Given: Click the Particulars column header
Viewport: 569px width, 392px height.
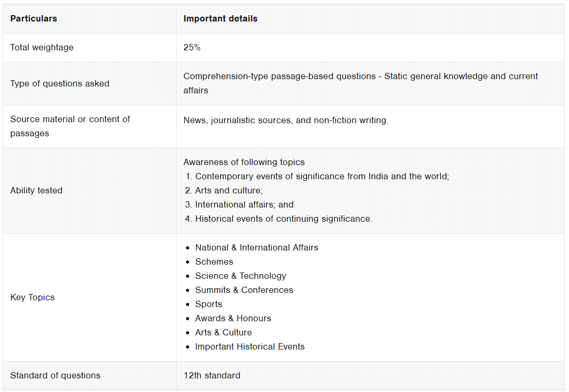Looking at the screenshot, I should pyautogui.click(x=34, y=18).
